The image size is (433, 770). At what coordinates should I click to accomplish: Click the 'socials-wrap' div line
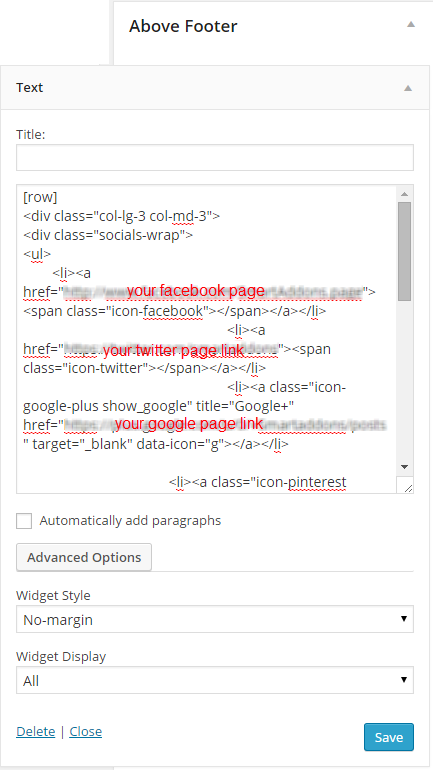[108, 235]
